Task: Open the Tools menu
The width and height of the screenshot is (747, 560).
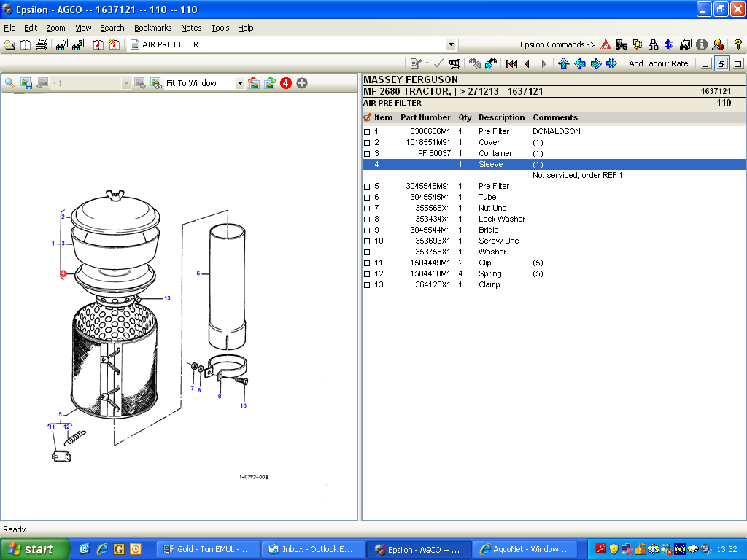Action: (220, 28)
